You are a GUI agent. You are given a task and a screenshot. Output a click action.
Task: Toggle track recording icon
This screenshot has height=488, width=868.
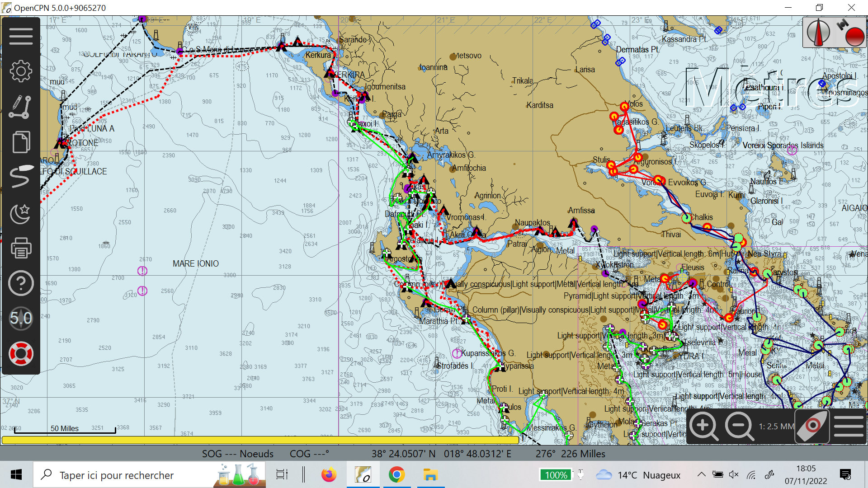[x=21, y=177]
